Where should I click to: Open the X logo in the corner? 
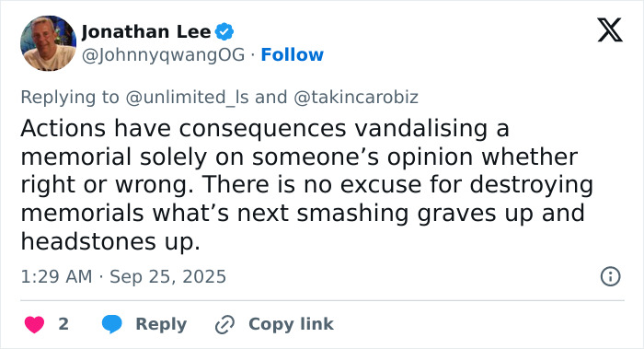point(610,30)
